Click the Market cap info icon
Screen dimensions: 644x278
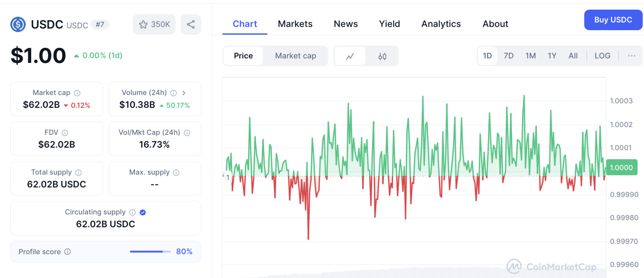point(77,93)
